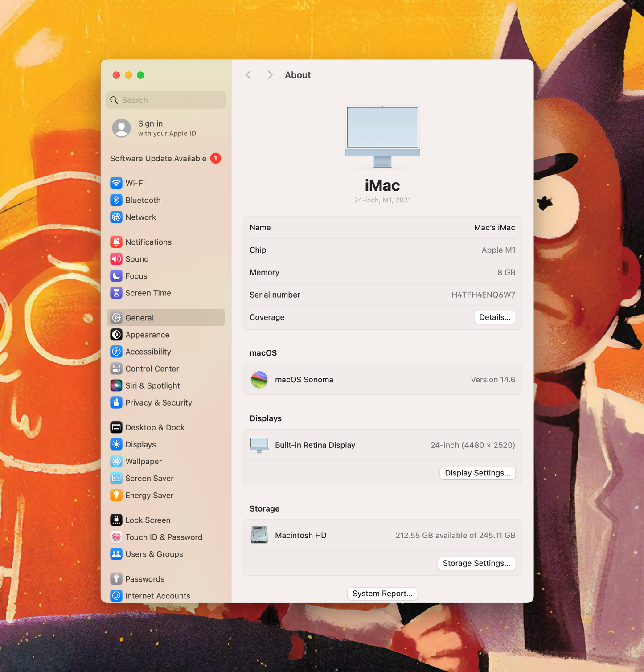The width and height of the screenshot is (644, 672).
Task: Click the Touch ID fingerprint icon
Action: [x=116, y=537]
